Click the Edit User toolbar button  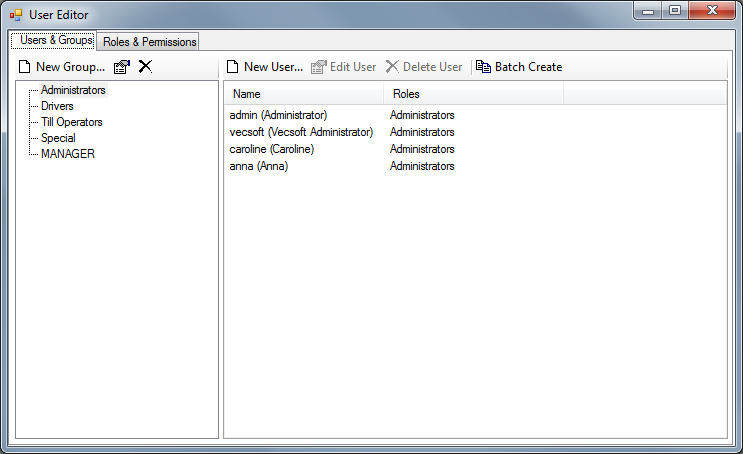(x=343, y=67)
